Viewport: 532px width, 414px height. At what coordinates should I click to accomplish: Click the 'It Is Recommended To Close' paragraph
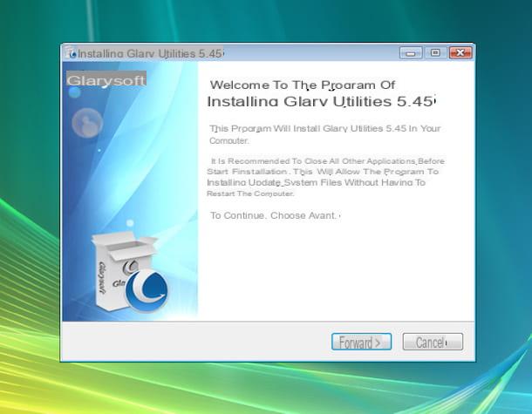point(325,177)
